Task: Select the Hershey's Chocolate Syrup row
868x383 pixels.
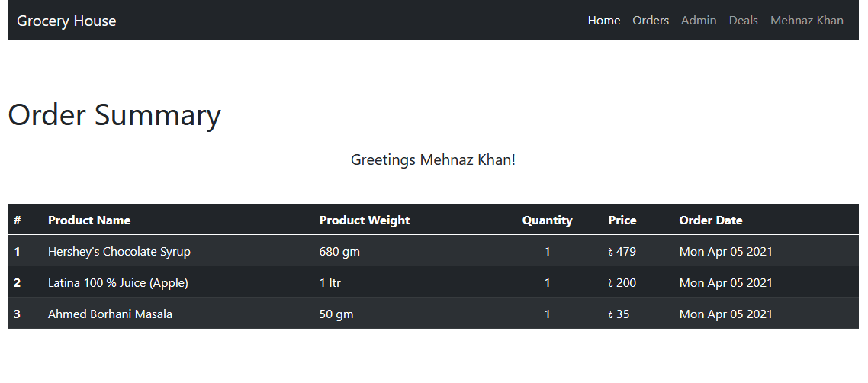Action: 119,252
